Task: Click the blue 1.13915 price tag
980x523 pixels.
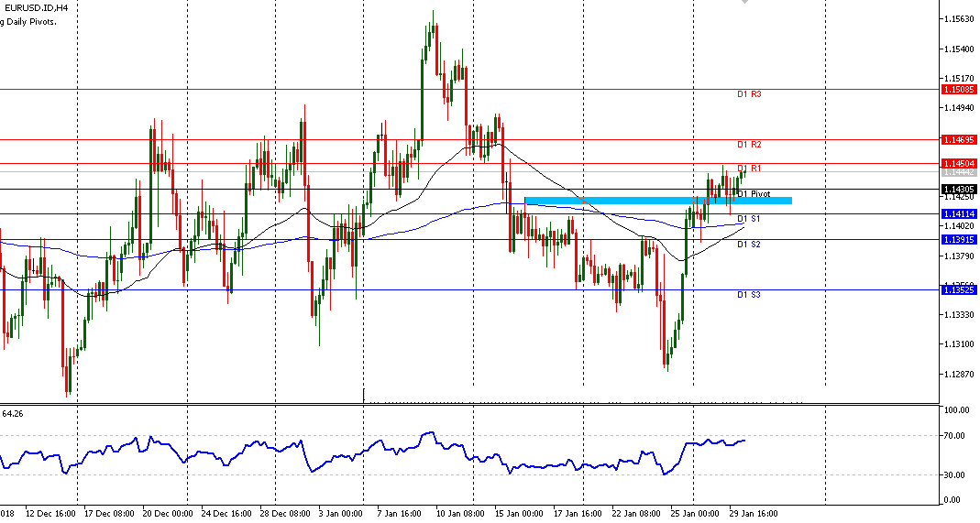Action: tap(958, 240)
